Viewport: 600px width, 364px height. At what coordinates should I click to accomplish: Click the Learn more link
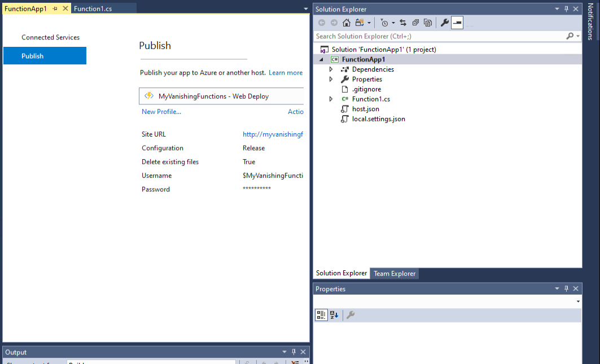point(286,73)
